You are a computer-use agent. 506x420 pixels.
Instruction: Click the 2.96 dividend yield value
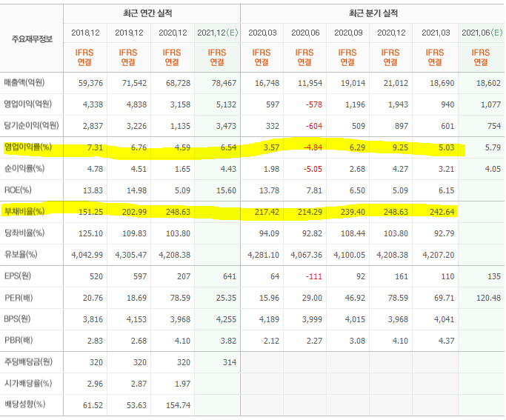coord(95,384)
